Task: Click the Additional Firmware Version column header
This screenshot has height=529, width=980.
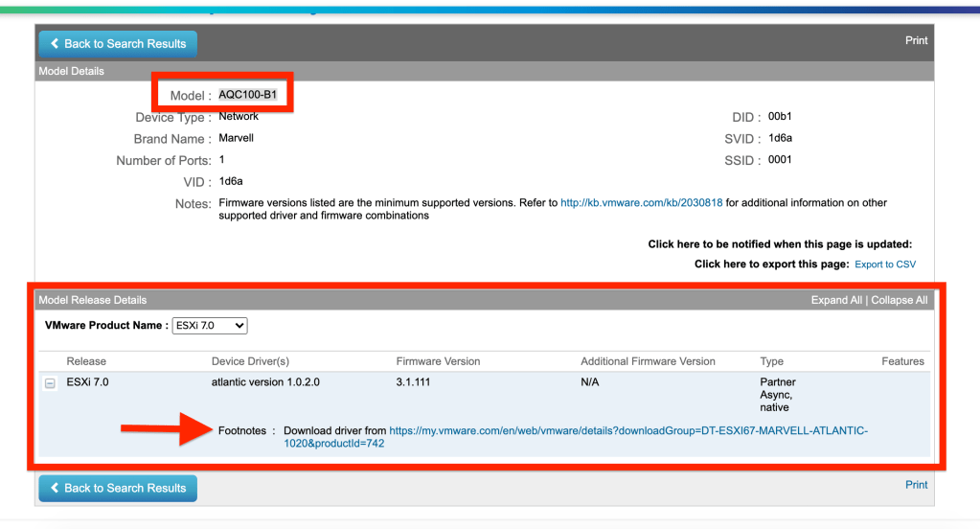Action: pos(648,361)
